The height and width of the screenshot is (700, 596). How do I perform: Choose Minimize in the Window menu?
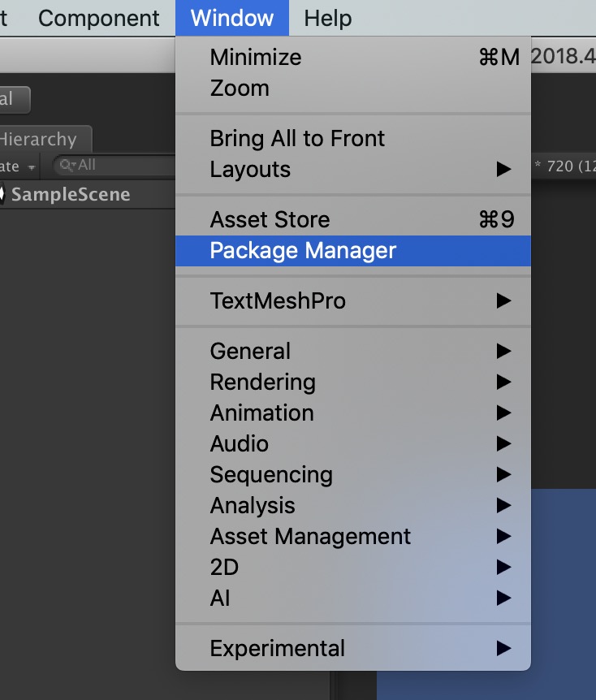point(255,57)
